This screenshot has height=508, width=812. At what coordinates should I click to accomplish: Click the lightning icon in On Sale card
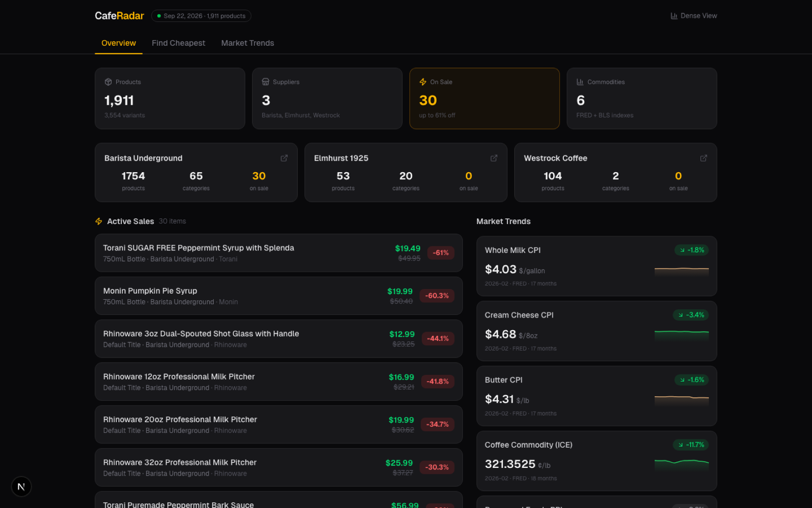(x=423, y=82)
